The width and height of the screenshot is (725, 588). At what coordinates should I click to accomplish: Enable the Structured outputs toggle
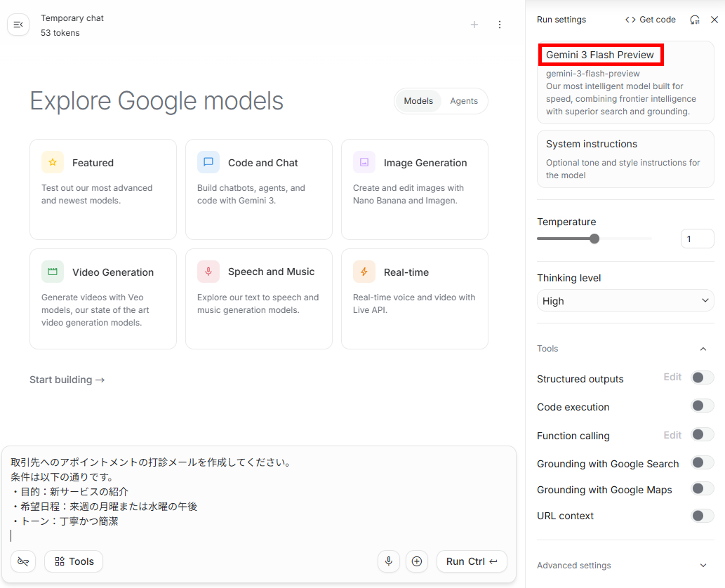(703, 377)
